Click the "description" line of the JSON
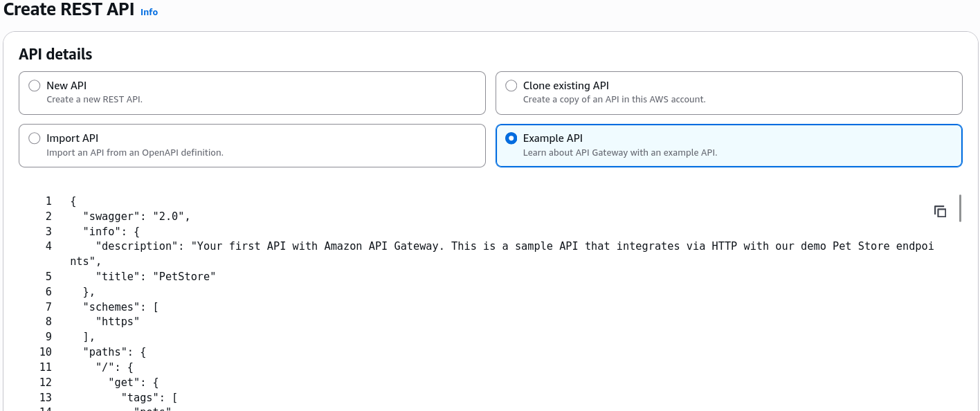 (502, 253)
